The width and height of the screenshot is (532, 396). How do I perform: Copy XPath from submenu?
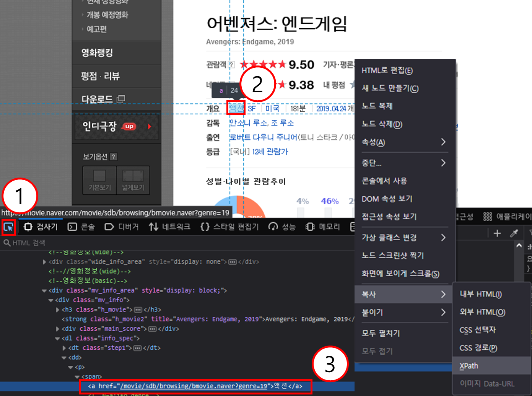point(492,366)
